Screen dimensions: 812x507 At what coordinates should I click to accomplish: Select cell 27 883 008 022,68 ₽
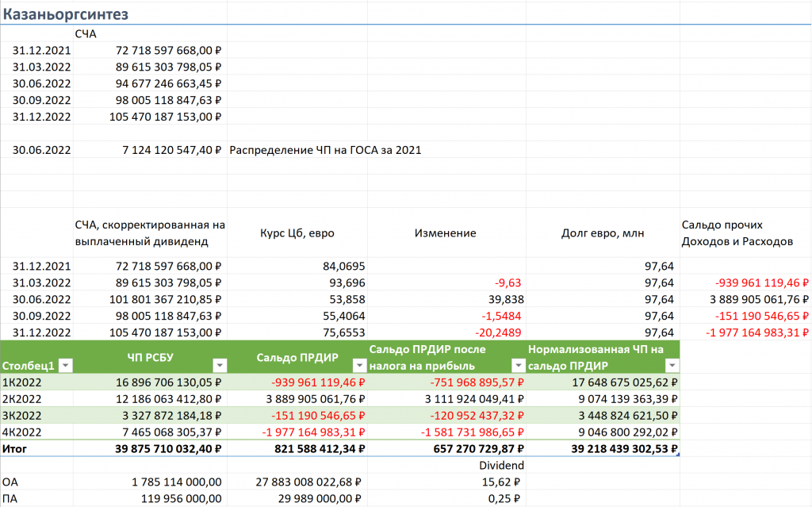(308, 482)
